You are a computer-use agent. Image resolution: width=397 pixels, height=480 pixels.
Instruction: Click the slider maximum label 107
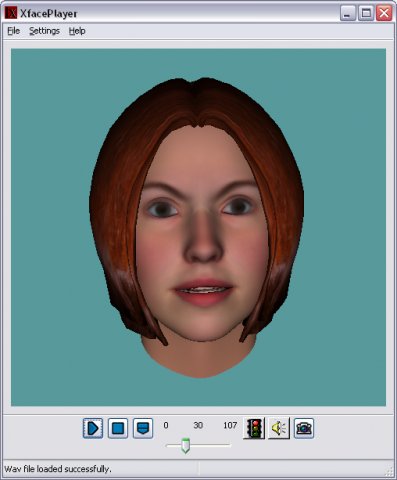click(x=230, y=425)
